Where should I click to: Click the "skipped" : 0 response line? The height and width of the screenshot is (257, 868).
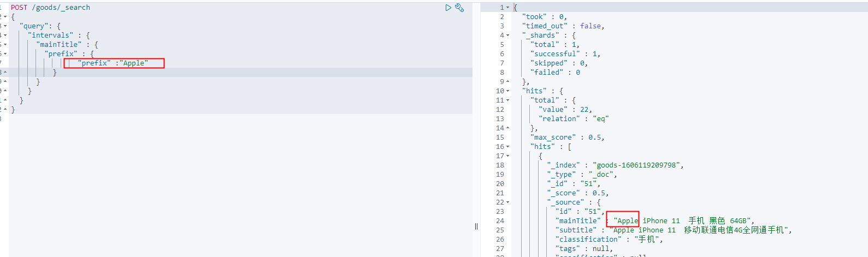559,63
